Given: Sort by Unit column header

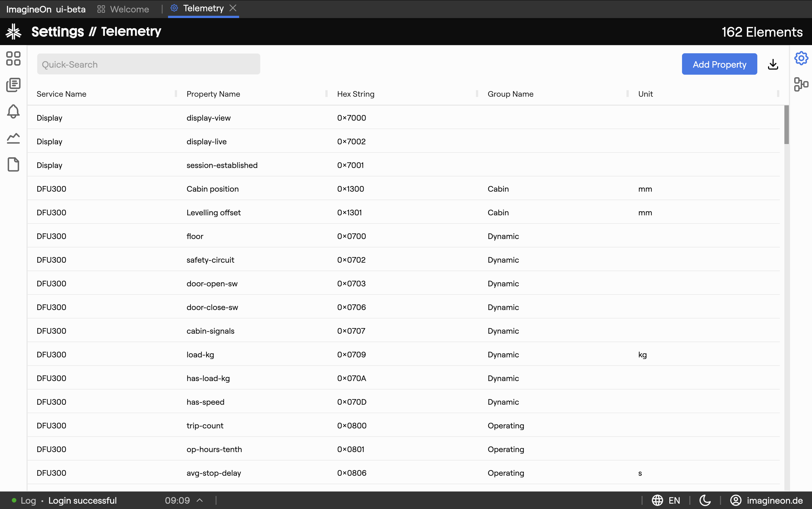Looking at the screenshot, I should 646,94.
